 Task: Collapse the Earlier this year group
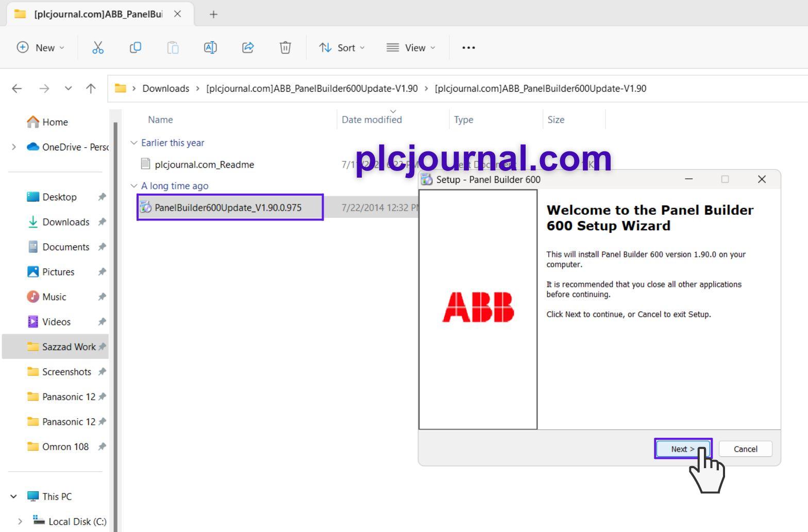click(134, 143)
